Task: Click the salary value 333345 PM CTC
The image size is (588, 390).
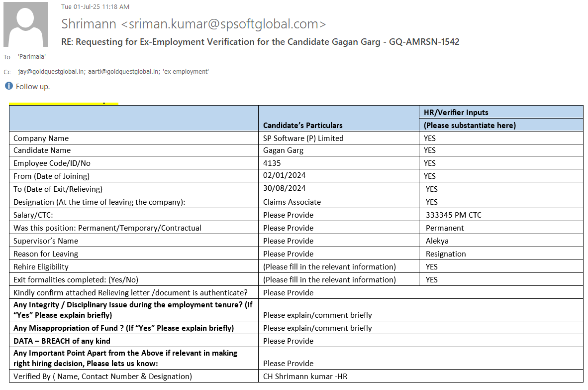Action: [453, 215]
